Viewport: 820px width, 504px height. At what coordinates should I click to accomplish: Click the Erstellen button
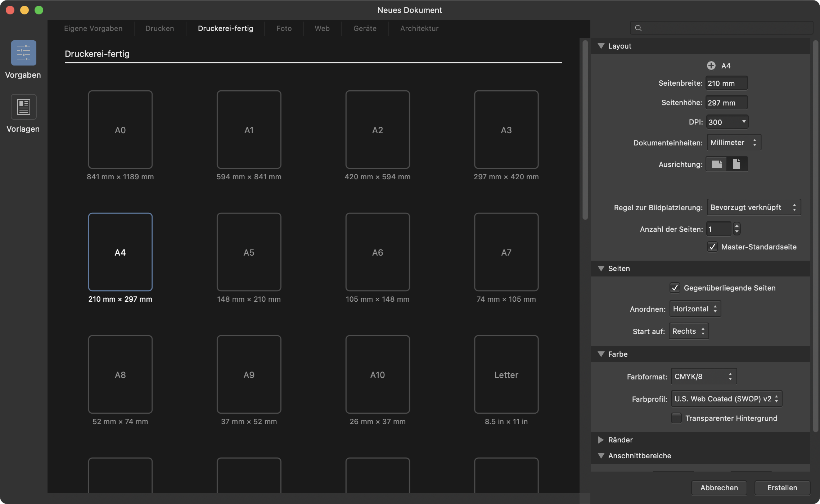point(782,488)
